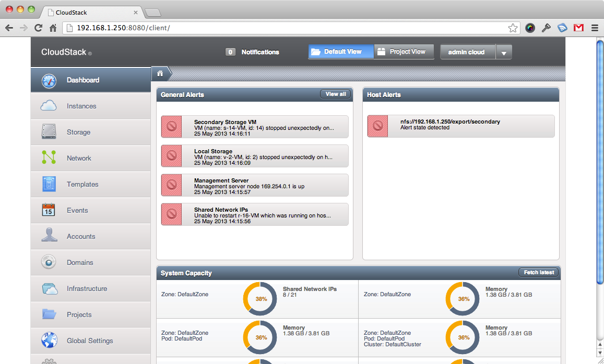Switch to Default View

(341, 52)
